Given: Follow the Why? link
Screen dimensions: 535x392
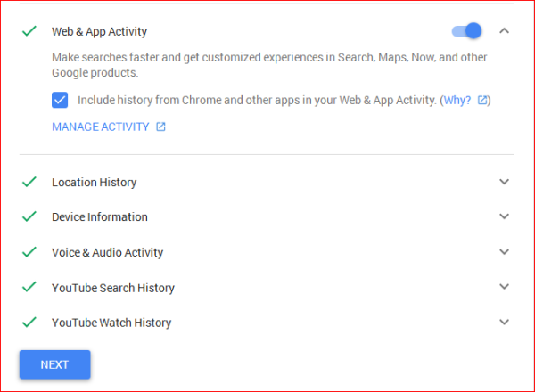Looking at the screenshot, I should pos(457,100).
